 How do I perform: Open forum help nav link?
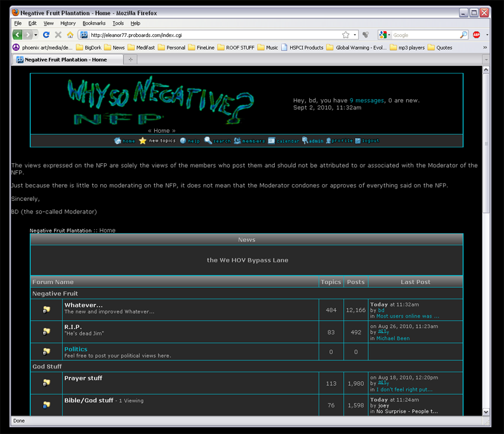pos(190,141)
